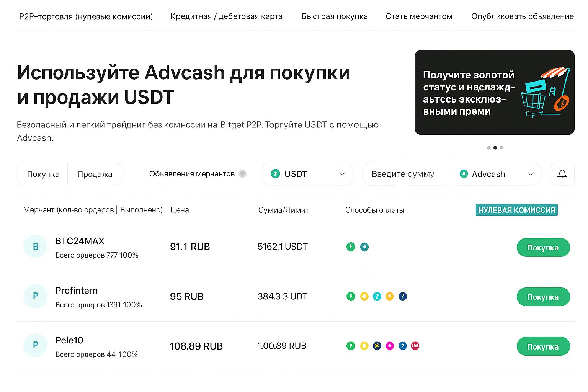588x392 pixels.
Task: Select the third banner carousel dot
Action: point(501,148)
